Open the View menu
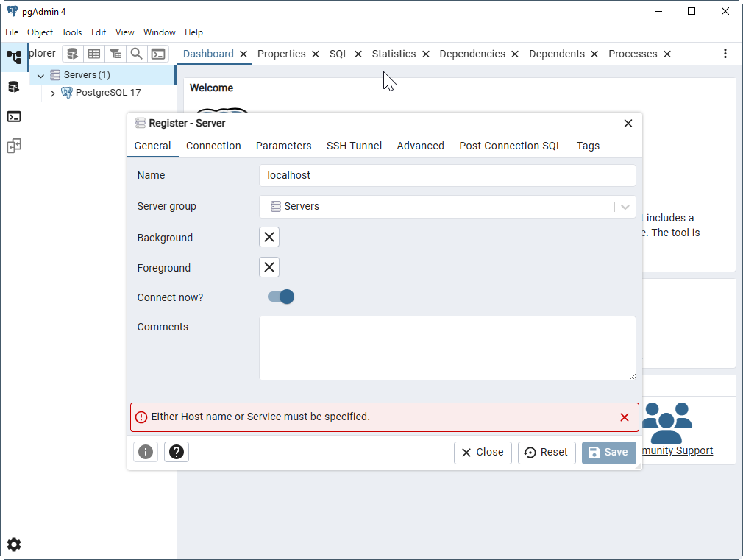This screenshot has height=560, width=743. (124, 32)
